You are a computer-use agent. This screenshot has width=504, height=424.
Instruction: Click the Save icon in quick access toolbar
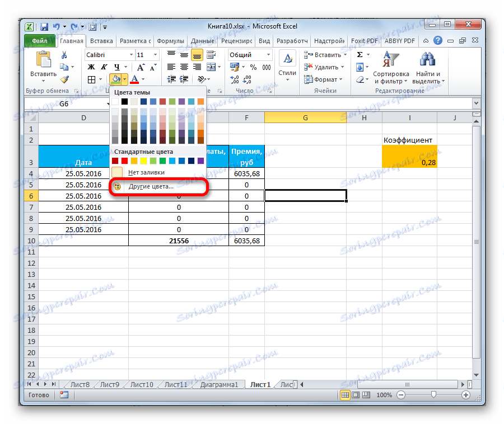pyautogui.click(x=44, y=27)
